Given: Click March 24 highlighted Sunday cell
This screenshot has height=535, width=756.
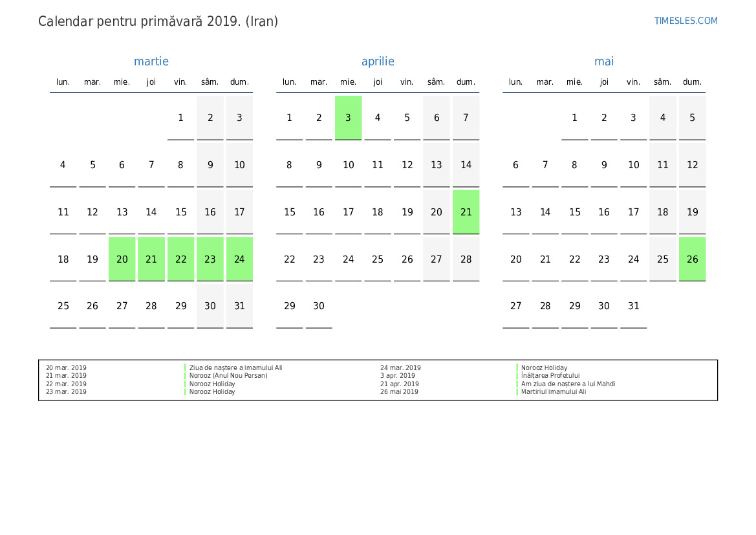Looking at the screenshot, I should pos(239,259).
